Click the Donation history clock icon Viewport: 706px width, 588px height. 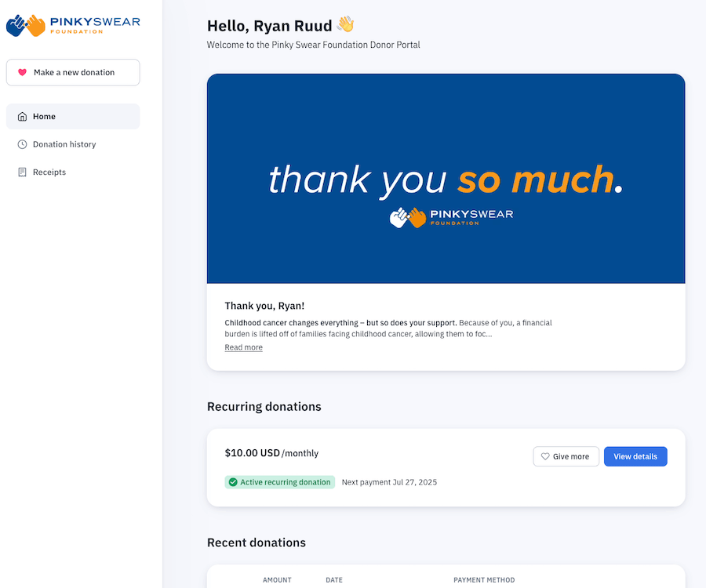[22, 144]
